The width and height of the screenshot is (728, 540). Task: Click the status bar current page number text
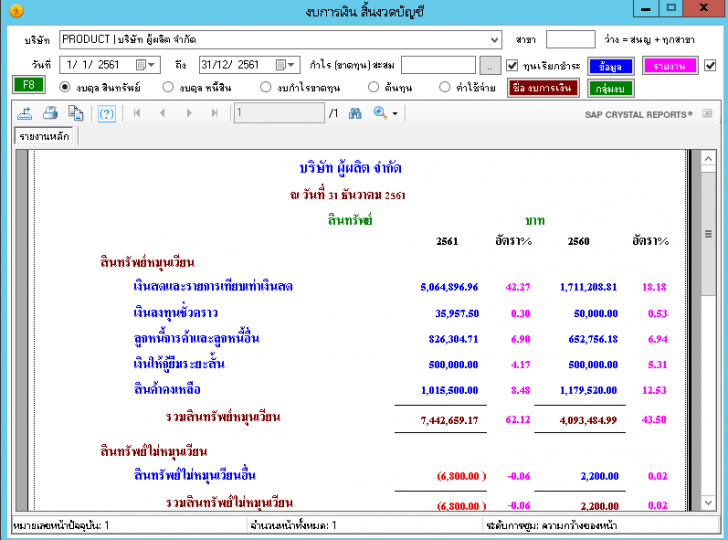(x=61, y=525)
